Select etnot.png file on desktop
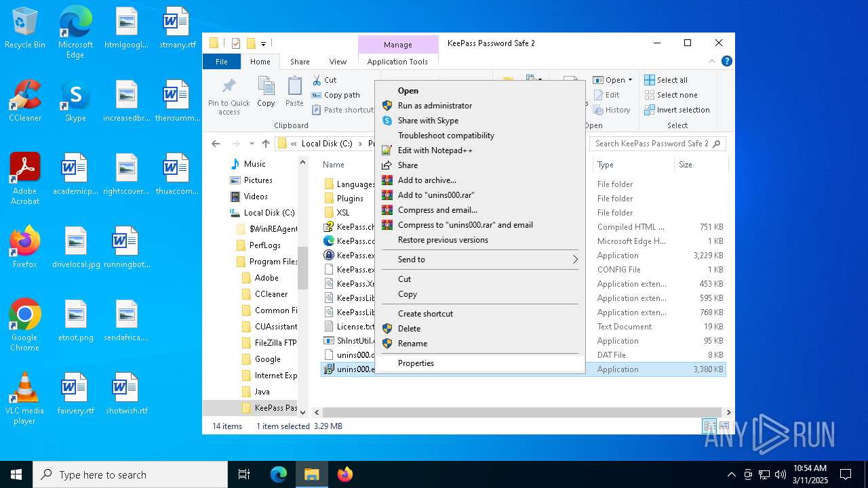The image size is (868, 488). pos(76,321)
